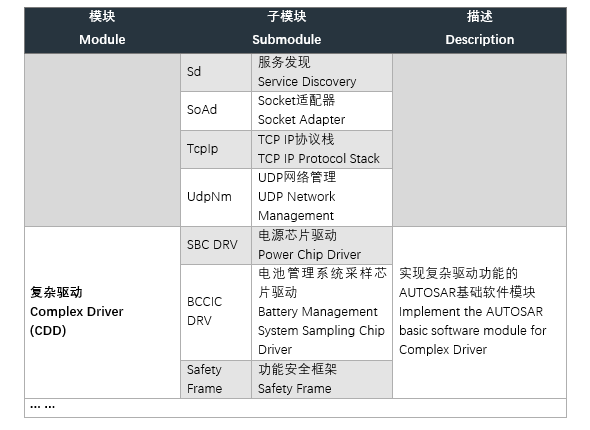Select the TCP IP Protocol Stack cell
This screenshot has height=430, width=590.
322,149
